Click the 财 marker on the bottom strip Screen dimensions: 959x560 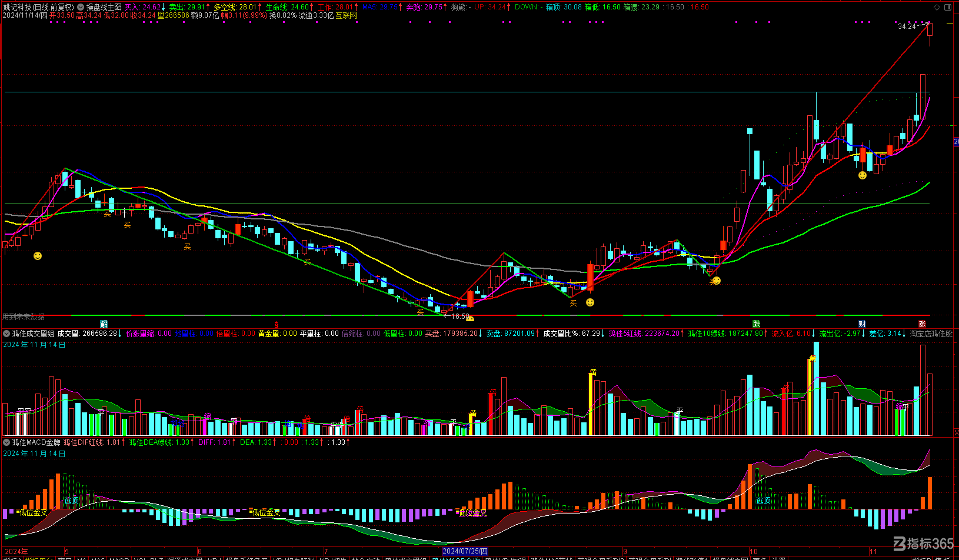862,324
